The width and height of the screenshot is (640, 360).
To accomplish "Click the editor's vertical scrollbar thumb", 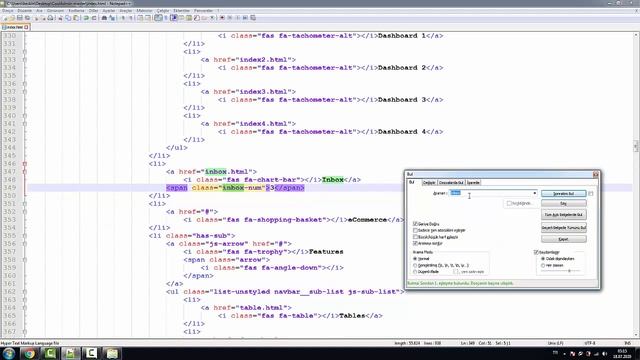I will pos(636,146).
